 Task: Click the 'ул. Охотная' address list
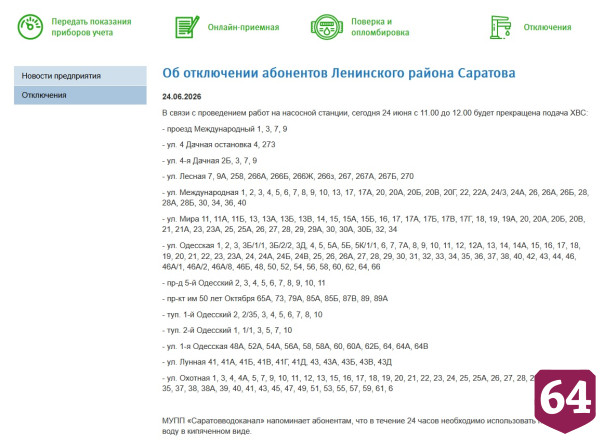[348, 383]
